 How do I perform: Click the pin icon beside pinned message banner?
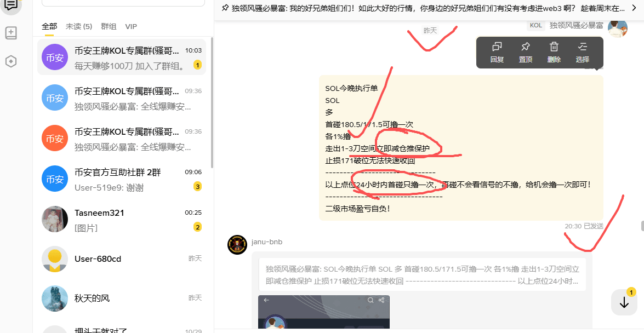click(225, 8)
